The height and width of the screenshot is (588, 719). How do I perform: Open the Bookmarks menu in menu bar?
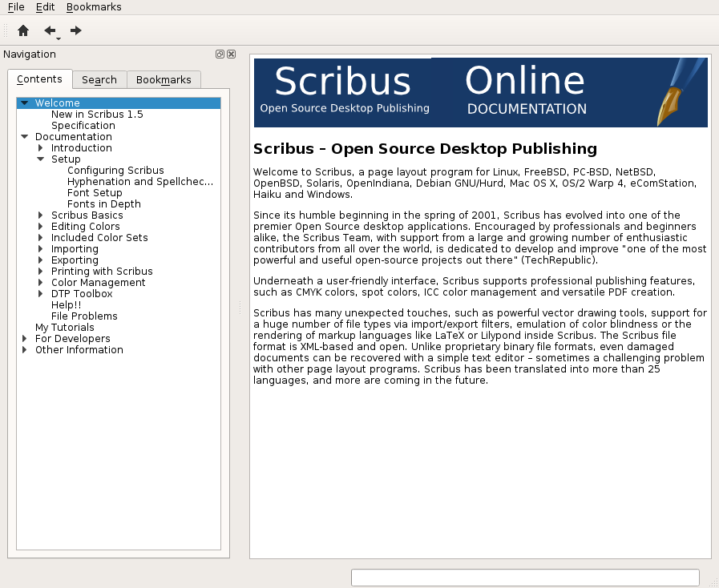(x=94, y=7)
